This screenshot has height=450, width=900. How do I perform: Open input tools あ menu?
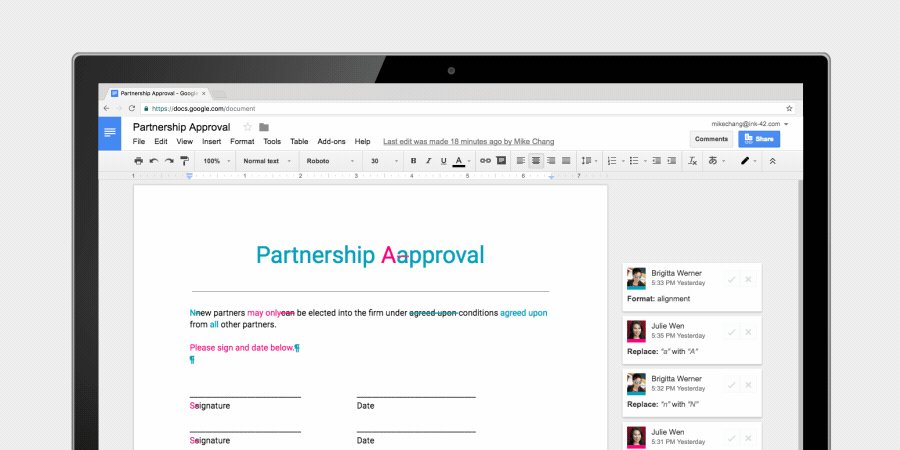pos(716,161)
